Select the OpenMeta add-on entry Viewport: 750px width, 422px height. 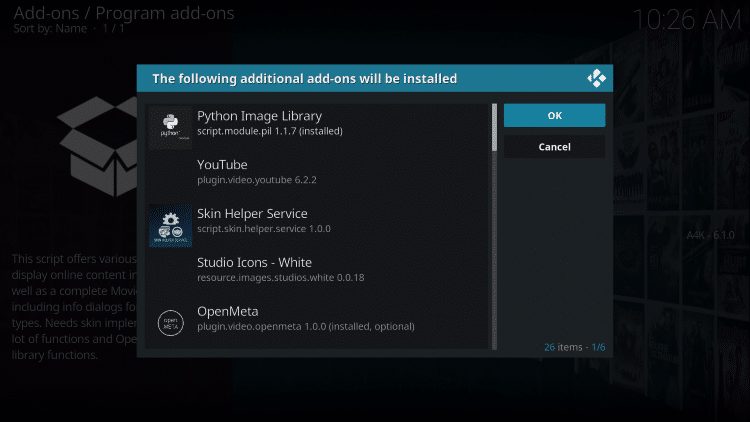pos(318,323)
